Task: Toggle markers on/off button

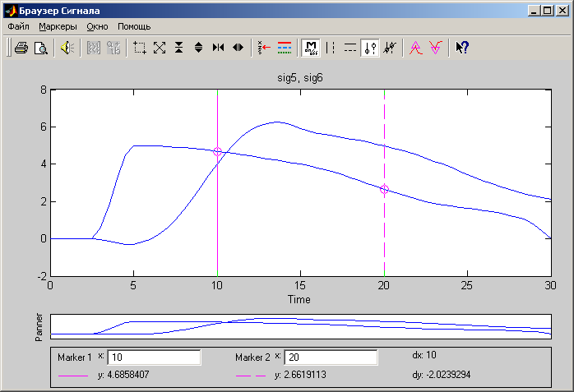Action: click(x=310, y=48)
